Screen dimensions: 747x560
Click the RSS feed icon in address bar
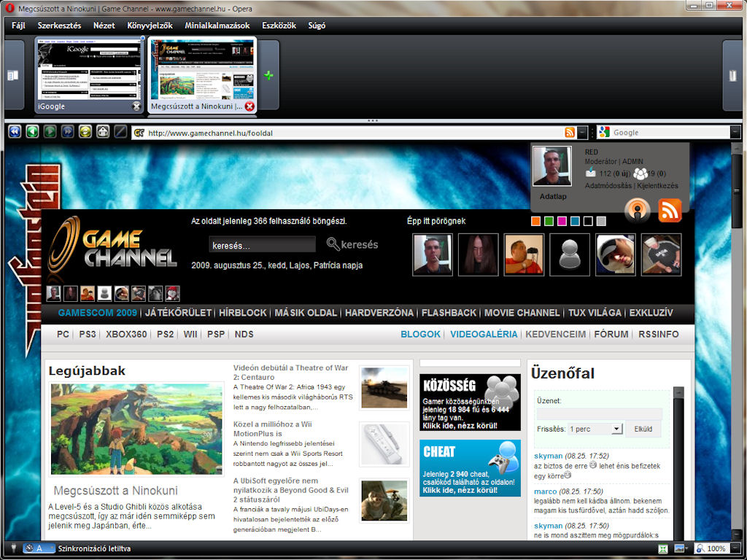[x=570, y=132]
